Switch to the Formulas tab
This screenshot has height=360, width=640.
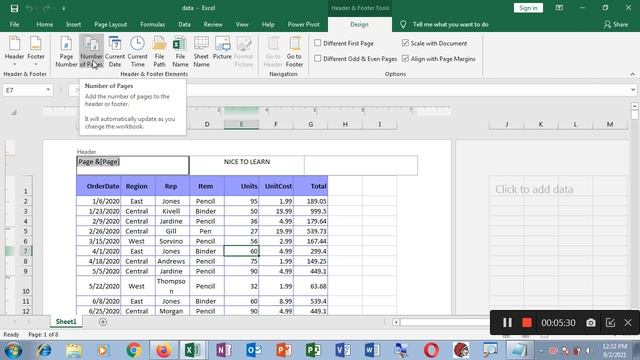click(x=153, y=24)
